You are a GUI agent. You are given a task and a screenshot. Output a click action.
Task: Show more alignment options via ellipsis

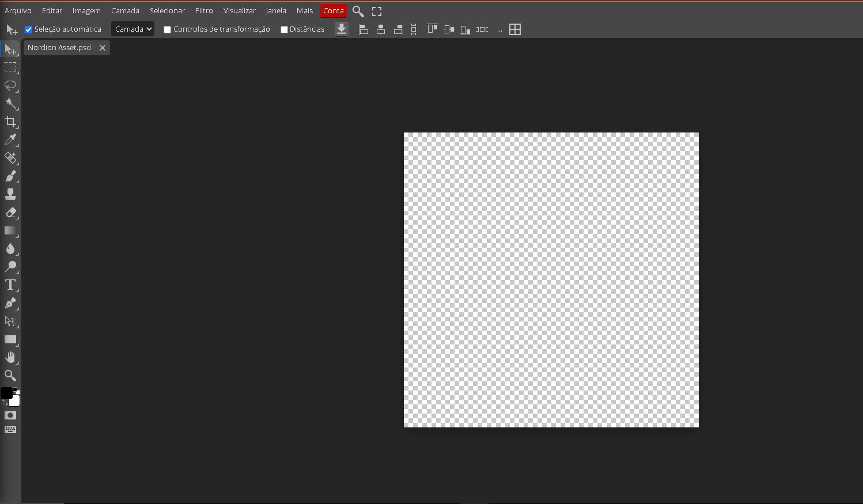coord(499,30)
